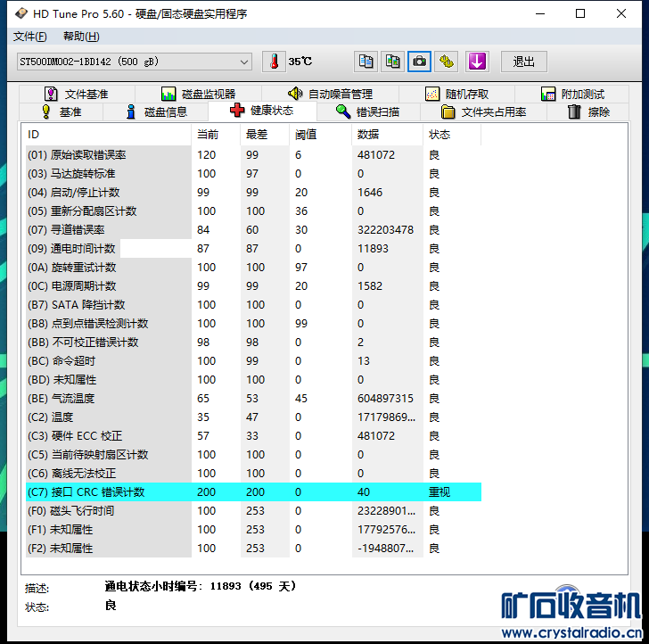Click the ID column header
Viewport: 649px width, 644px height.
point(108,135)
